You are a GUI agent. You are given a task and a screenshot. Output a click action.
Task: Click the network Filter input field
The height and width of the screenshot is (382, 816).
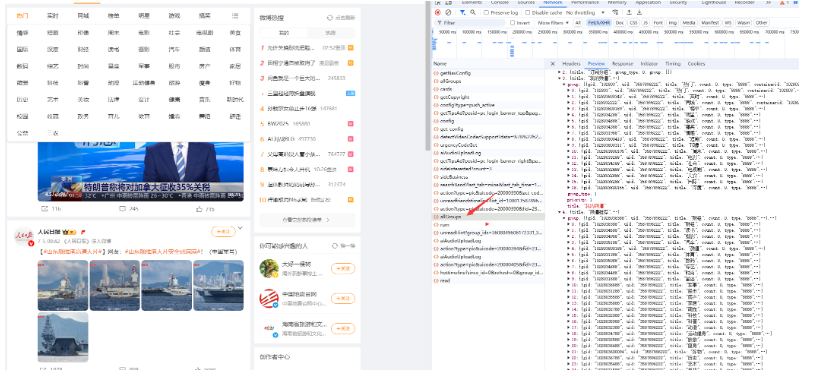click(x=469, y=23)
